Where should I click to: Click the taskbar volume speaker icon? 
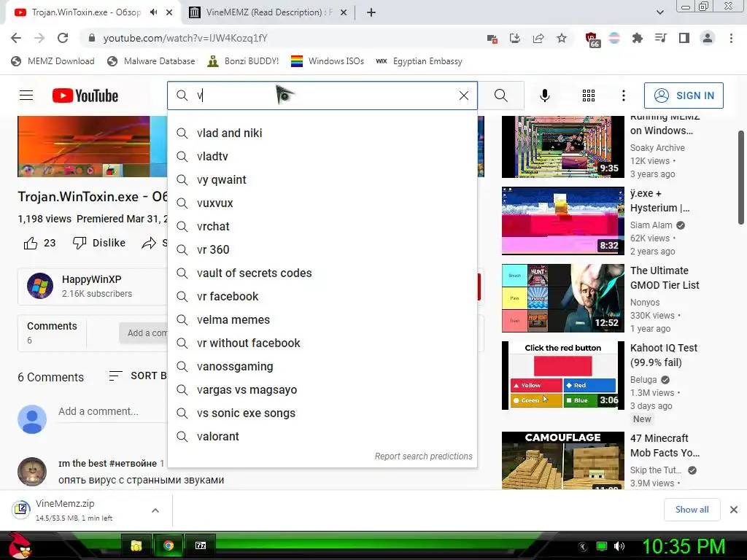tap(619, 546)
